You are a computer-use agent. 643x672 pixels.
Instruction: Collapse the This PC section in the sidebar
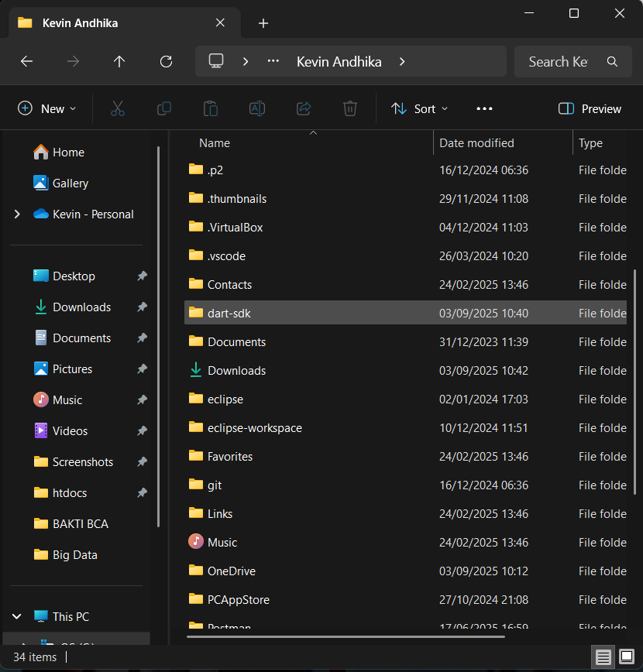16,615
